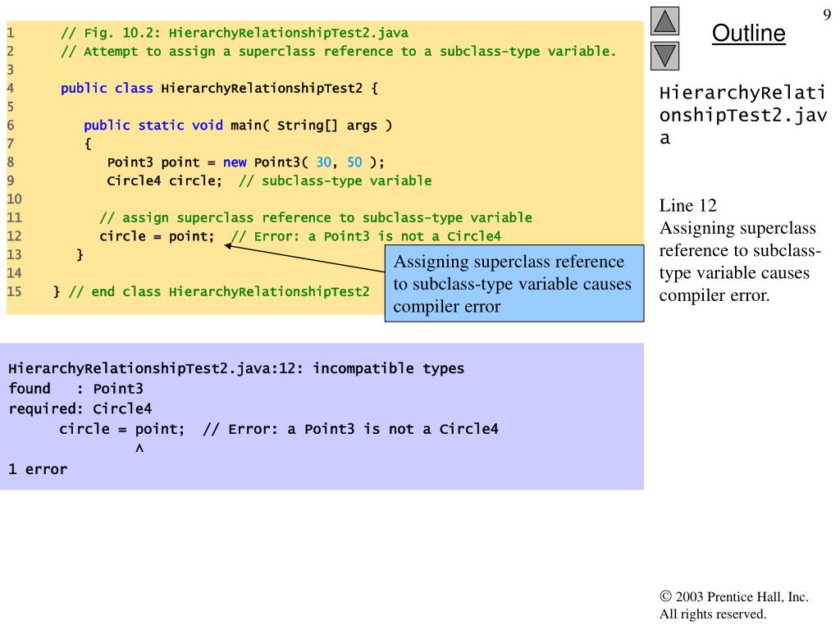Click the slide number 9
Image resolution: width=840 pixels, height=630 pixels.
point(827,13)
